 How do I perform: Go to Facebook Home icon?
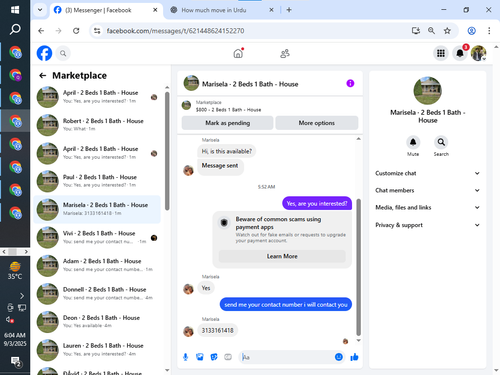point(238,53)
